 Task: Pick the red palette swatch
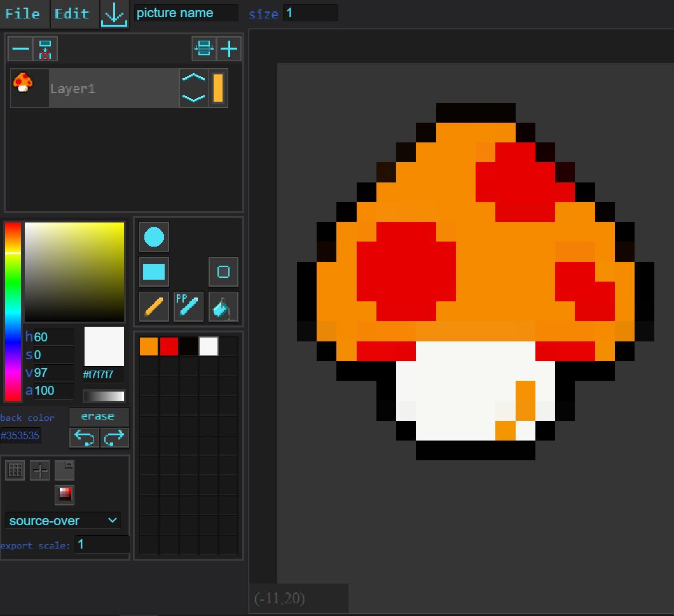(169, 346)
